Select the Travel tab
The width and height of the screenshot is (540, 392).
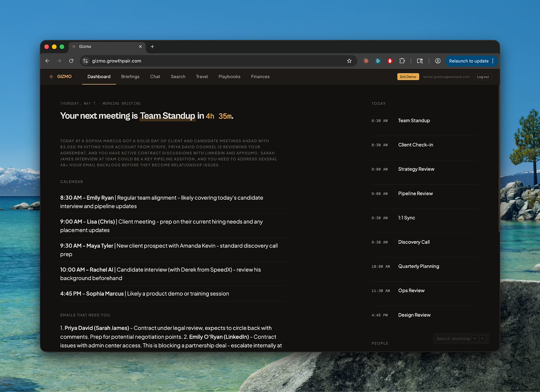tap(202, 77)
